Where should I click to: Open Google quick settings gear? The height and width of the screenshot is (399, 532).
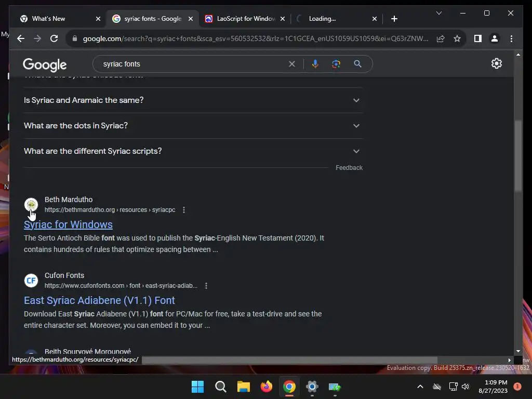click(496, 63)
